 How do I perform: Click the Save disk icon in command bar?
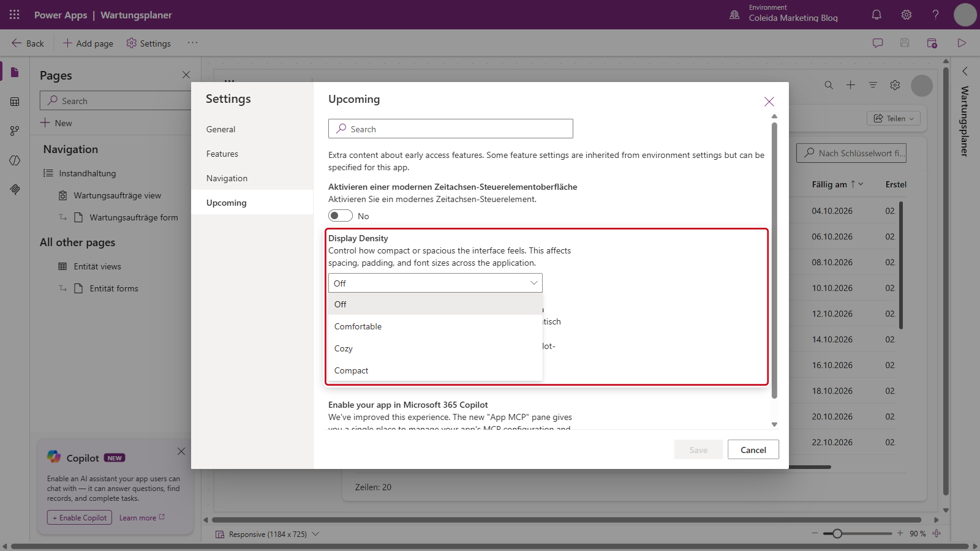coord(905,43)
